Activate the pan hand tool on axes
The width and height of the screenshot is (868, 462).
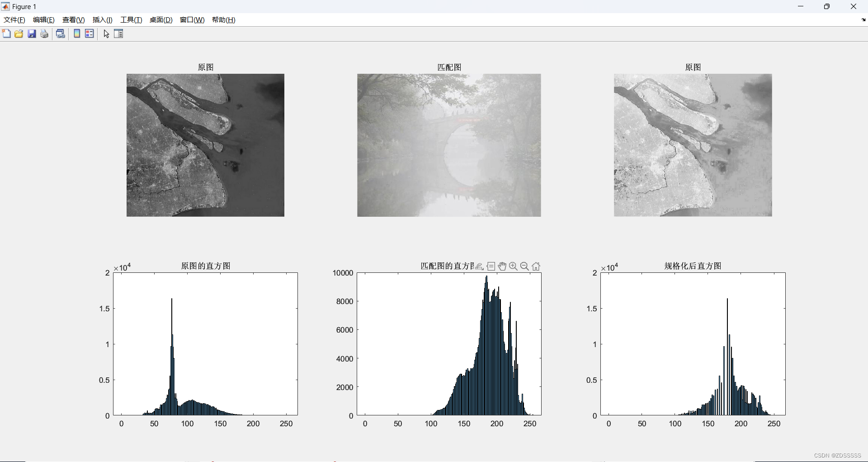502,266
